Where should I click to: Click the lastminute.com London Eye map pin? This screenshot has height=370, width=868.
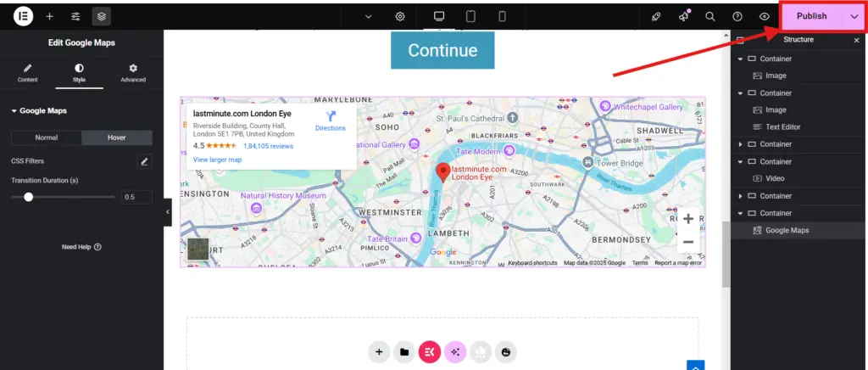pyautogui.click(x=442, y=173)
